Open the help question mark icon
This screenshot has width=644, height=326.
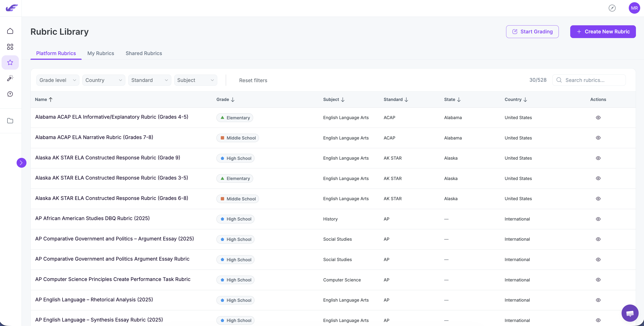click(x=10, y=94)
